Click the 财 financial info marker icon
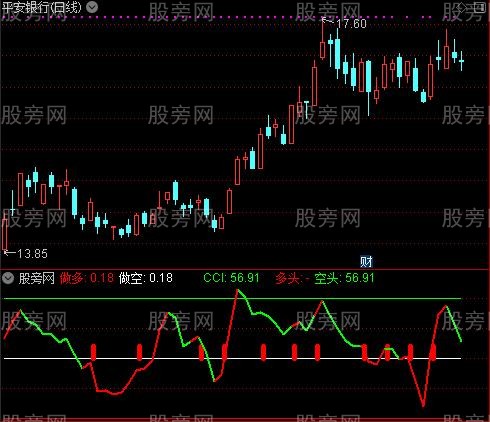Screen dimensions: 490x422 click(x=366, y=262)
